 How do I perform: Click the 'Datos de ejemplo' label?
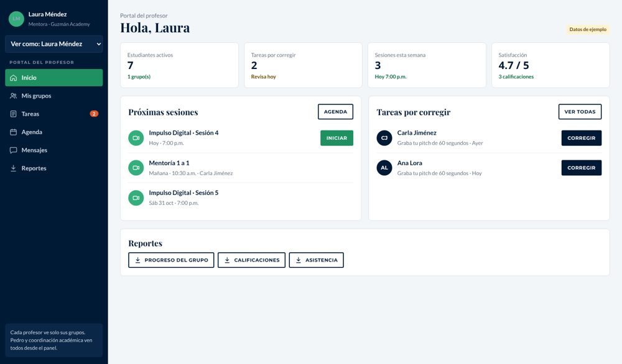[588, 29]
